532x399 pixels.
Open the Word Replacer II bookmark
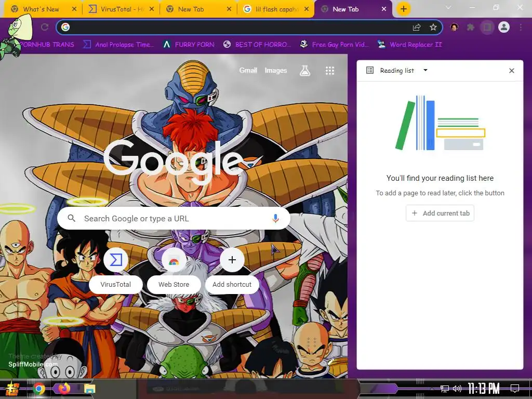point(410,45)
